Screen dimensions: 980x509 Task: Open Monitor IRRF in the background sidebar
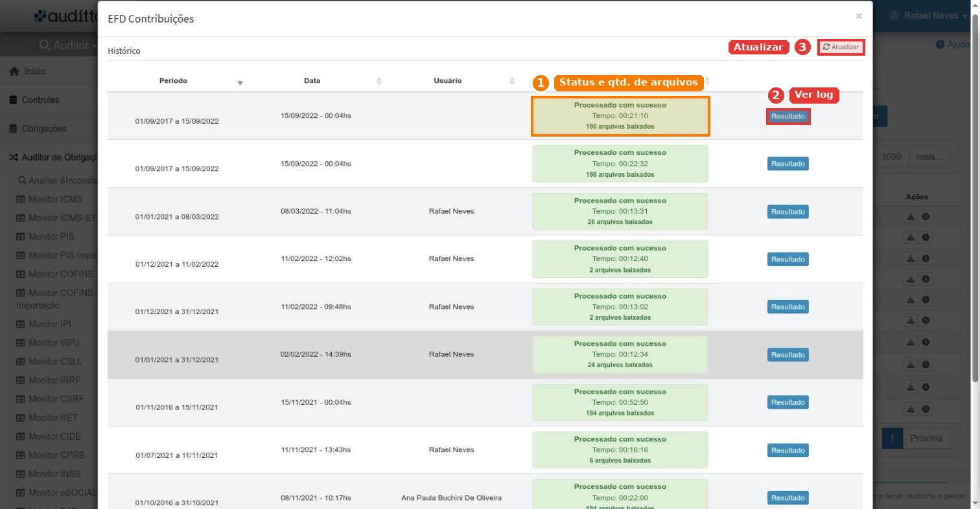click(50, 380)
